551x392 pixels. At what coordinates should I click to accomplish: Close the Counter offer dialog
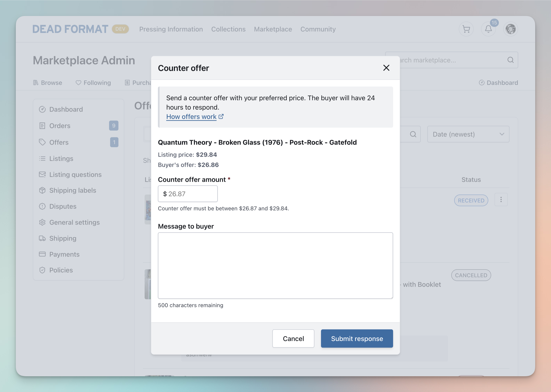click(386, 68)
